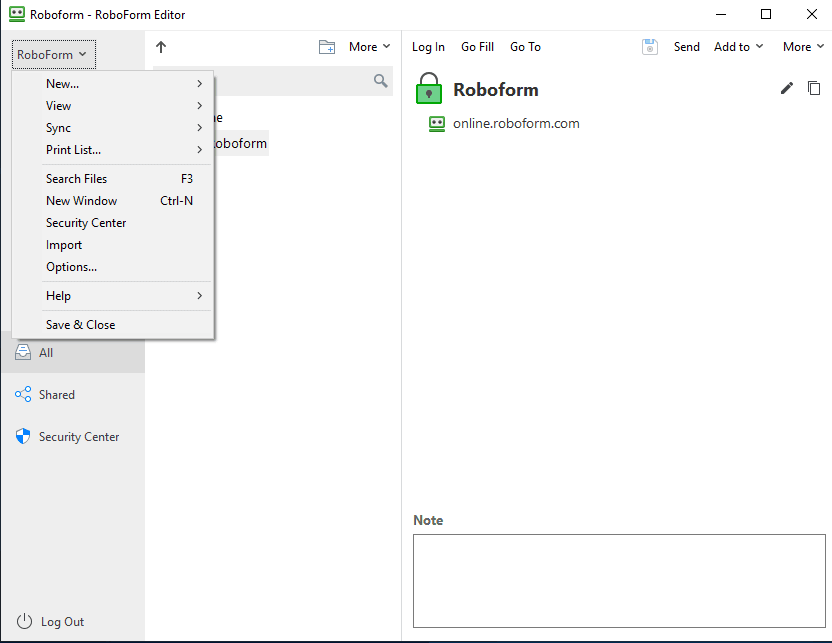Choose Save & Close menu entry
This screenshot has height=643, width=832.
click(x=80, y=325)
